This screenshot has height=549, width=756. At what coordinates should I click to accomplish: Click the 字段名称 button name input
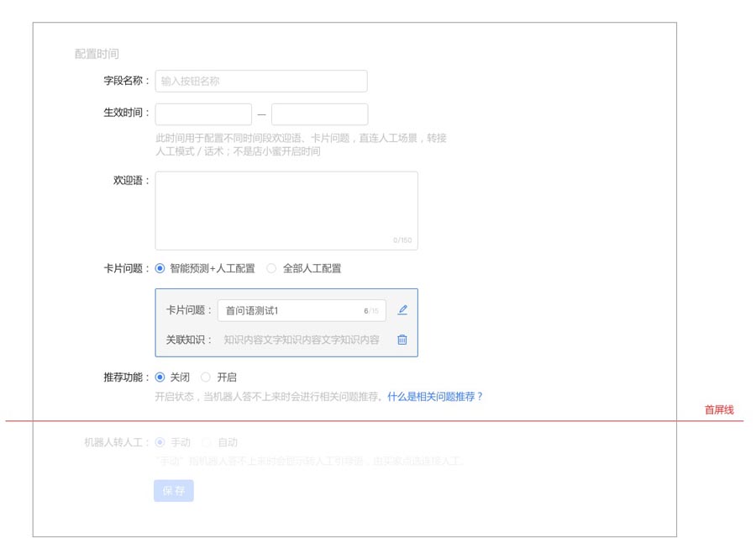click(260, 81)
